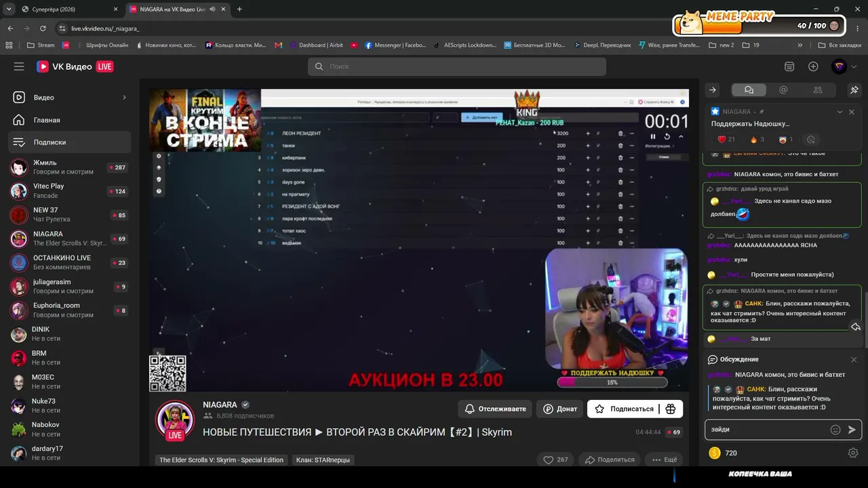The height and width of the screenshot is (488, 868).
Task: Open Vitec Play channel in sidebar
Action: pos(70,190)
